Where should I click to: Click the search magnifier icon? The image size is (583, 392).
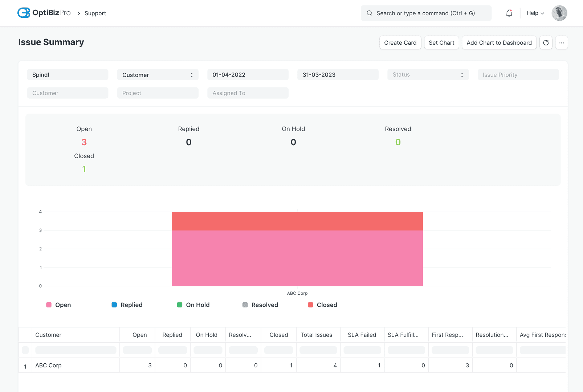[x=370, y=13]
